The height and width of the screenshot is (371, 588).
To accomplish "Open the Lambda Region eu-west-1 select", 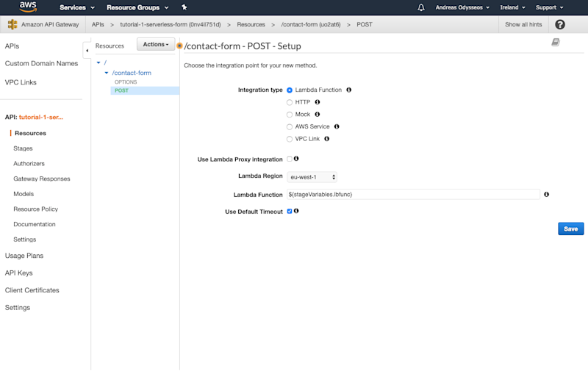I will (x=312, y=177).
